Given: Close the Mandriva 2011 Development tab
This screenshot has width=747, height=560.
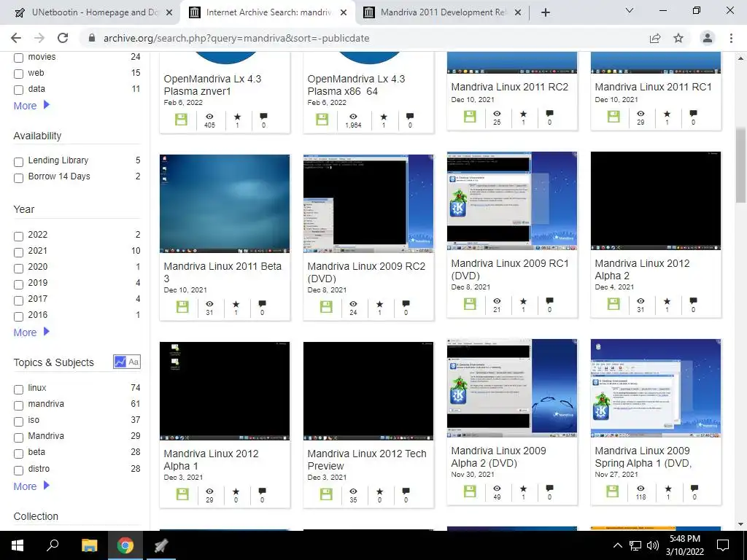Looking at the screenshot, I should (x=518, y=13).
